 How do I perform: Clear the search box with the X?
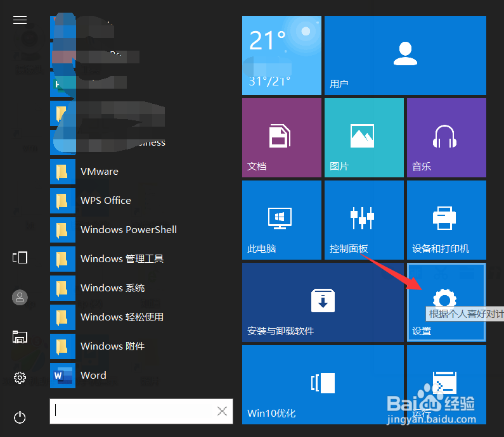(222, 411)
